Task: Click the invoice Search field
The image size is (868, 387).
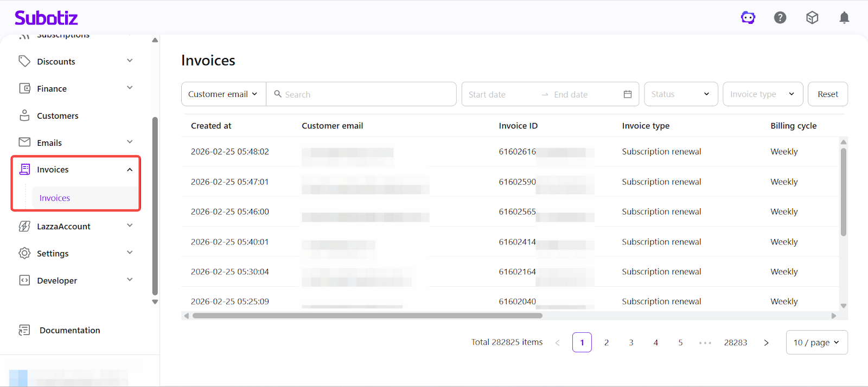Action: [366, 94]
